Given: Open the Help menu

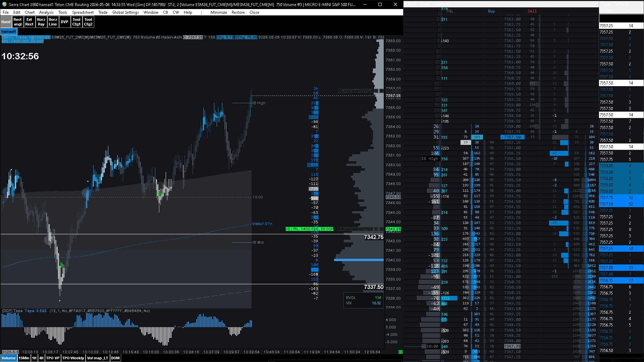Looking at the screenshot, I should point(188,12).
